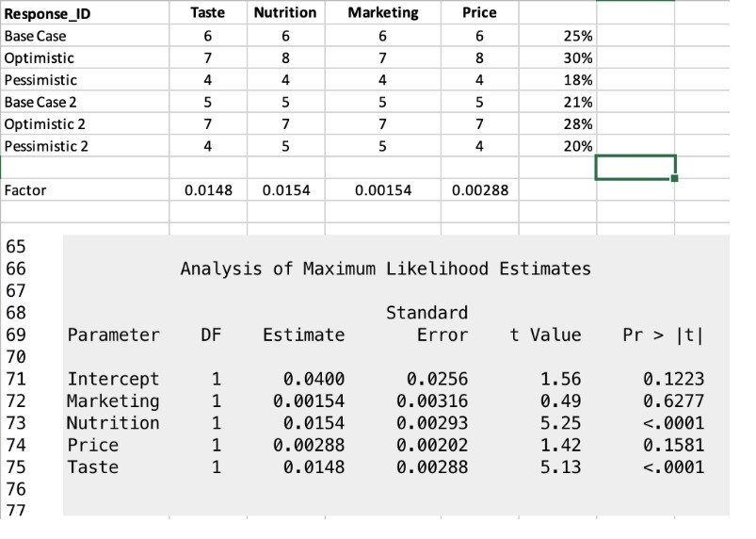Select 'Nutrition' parameter in estimates table

coord(113,423)
